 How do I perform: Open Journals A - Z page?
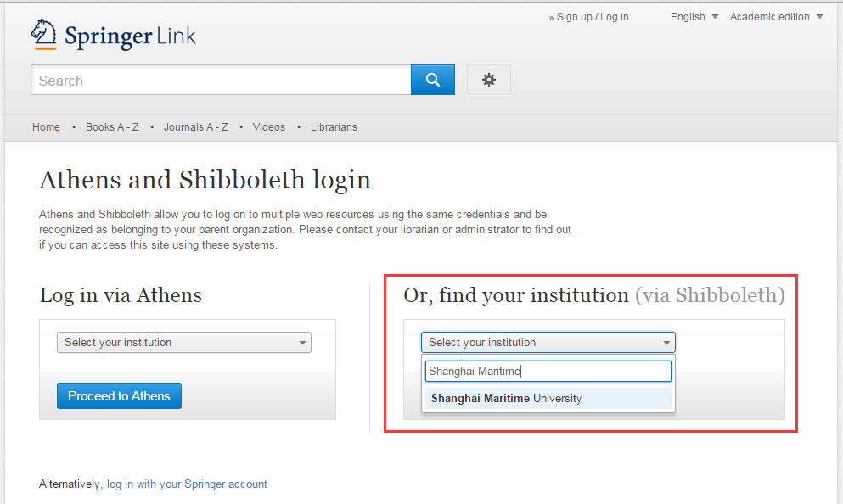[x=196, y=126]
